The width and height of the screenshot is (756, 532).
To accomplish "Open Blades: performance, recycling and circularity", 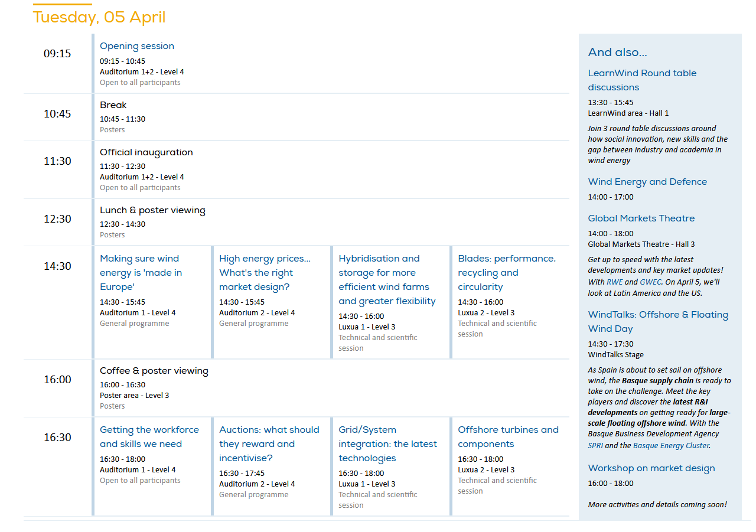I will tap(507, 273).
